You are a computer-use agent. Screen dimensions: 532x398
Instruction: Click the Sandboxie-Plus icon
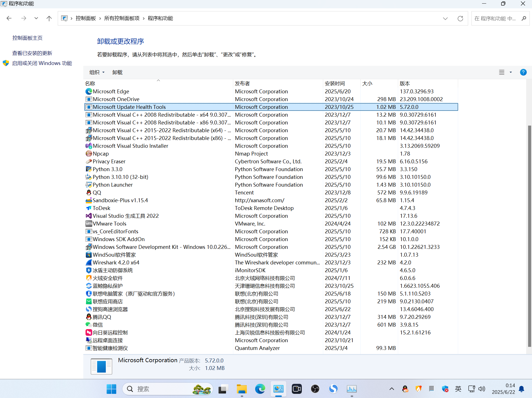coord(89,200)
